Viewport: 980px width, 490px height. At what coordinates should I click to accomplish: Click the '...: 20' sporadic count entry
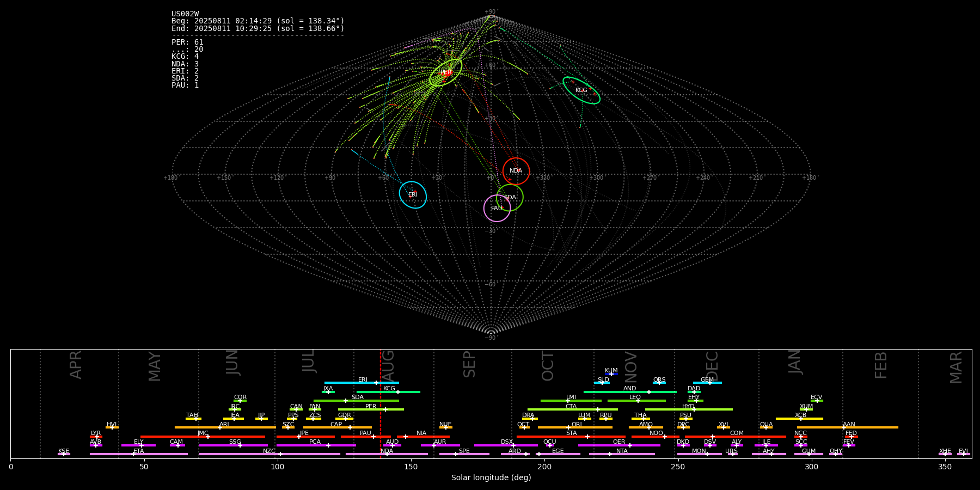[x=187, y=50]
